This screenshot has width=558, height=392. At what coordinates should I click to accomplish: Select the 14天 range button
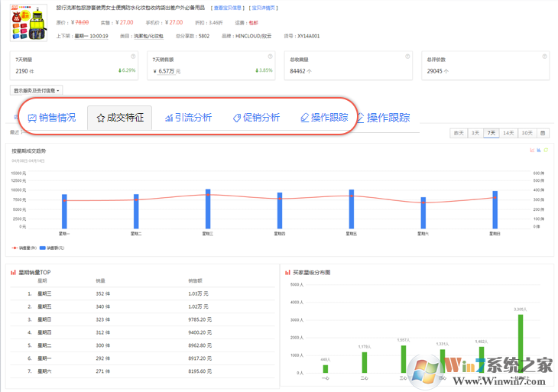(x=508, y=133)
